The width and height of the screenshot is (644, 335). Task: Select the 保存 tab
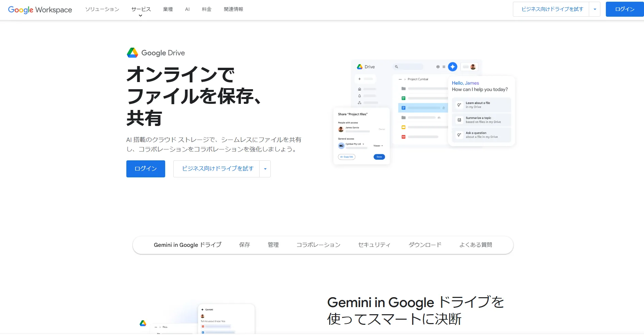pos(245,245)
